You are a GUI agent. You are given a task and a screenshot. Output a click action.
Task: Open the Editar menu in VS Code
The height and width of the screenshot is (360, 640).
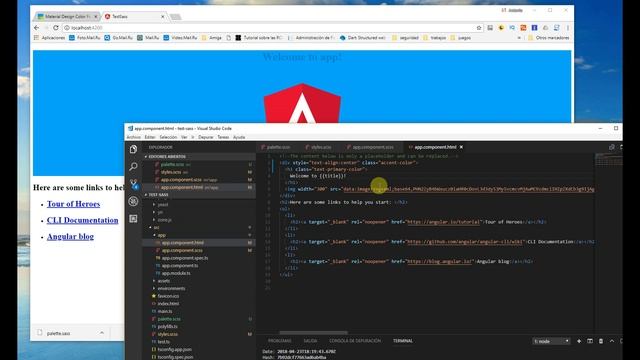pos(150,137)
